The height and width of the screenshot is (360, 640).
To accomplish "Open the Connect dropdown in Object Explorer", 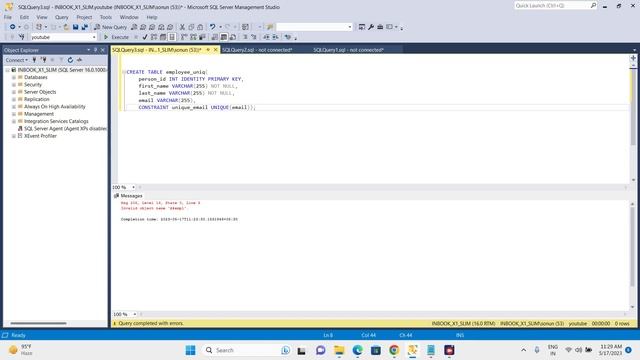I will click(x=16, y=60).
